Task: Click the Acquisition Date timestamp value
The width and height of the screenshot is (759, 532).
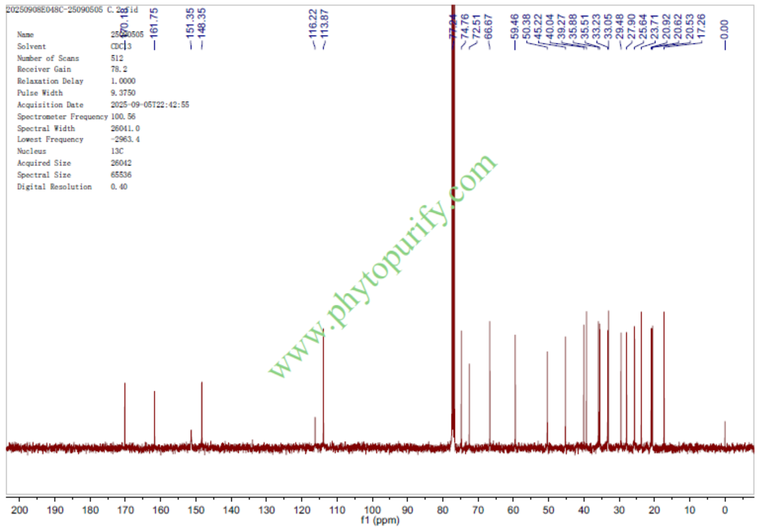Action: coord(150,105)
